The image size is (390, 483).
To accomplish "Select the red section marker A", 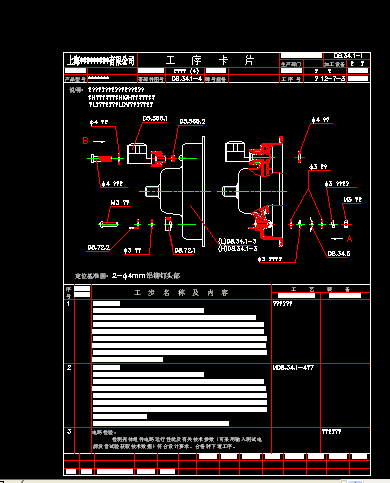I will 349,239.
